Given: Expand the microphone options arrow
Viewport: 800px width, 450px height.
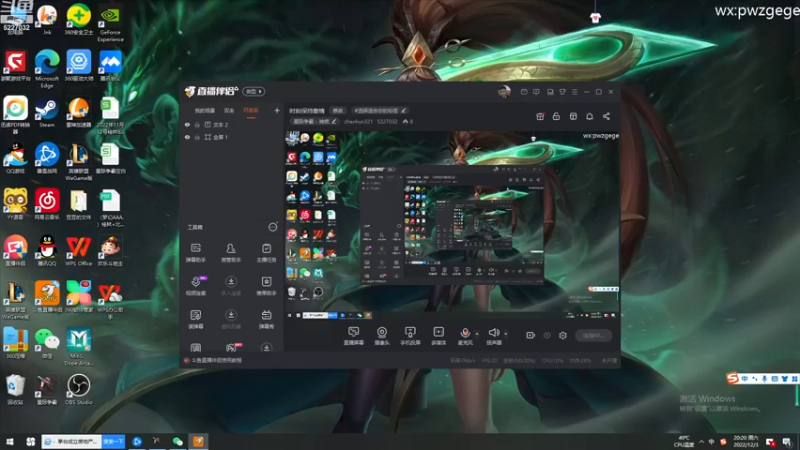Looking at the screenshot, I should (x=477, y=334).
